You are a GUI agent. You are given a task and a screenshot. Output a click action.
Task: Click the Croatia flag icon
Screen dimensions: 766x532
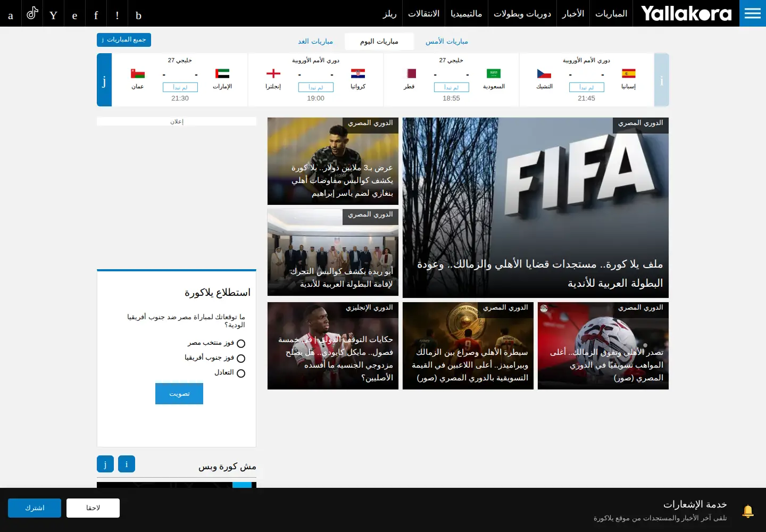coord(358,73)
